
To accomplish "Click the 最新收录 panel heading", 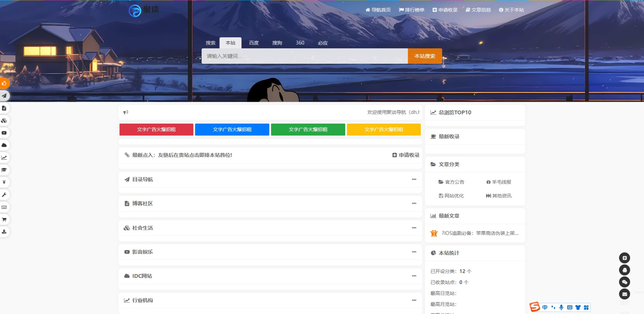I will coord(449,137).
